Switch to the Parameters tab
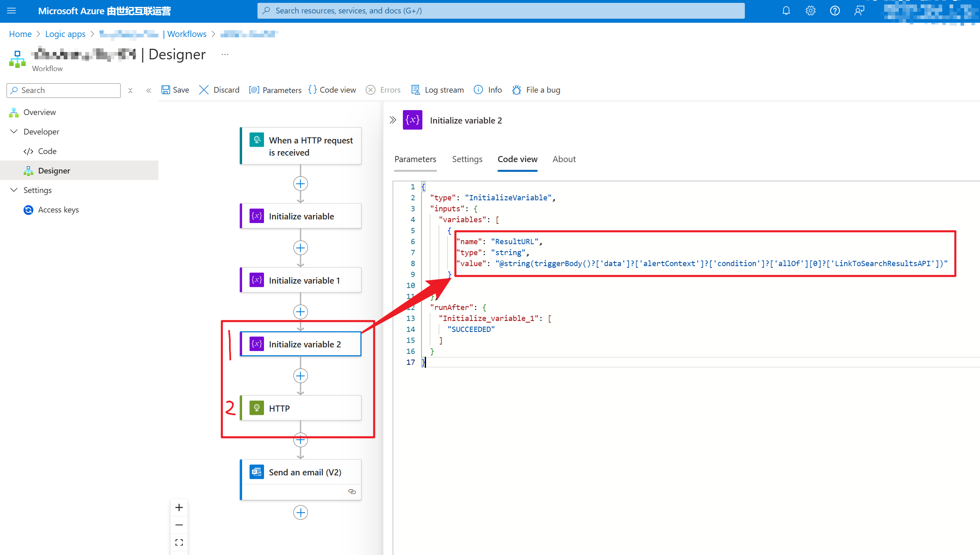Viewport: 980px width, 555px height. (415, 159)
